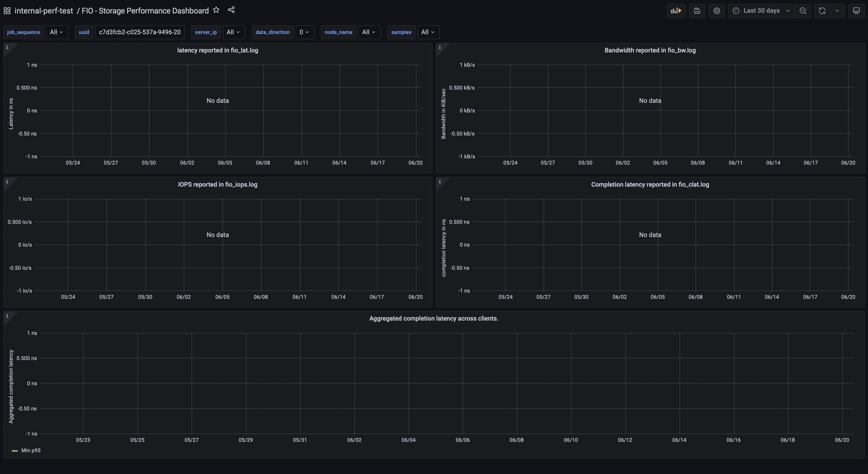Image resolution: width=868 pixels, height=474 pixels.
Task: Edit the uuid input field value
Action: tap(140, 32)
